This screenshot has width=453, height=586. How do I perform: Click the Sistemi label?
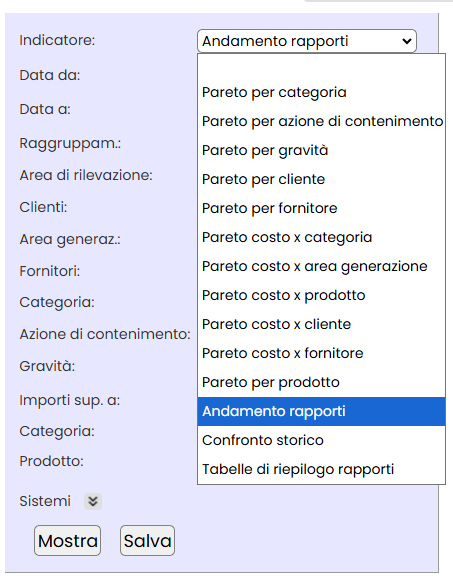(45, 501)
